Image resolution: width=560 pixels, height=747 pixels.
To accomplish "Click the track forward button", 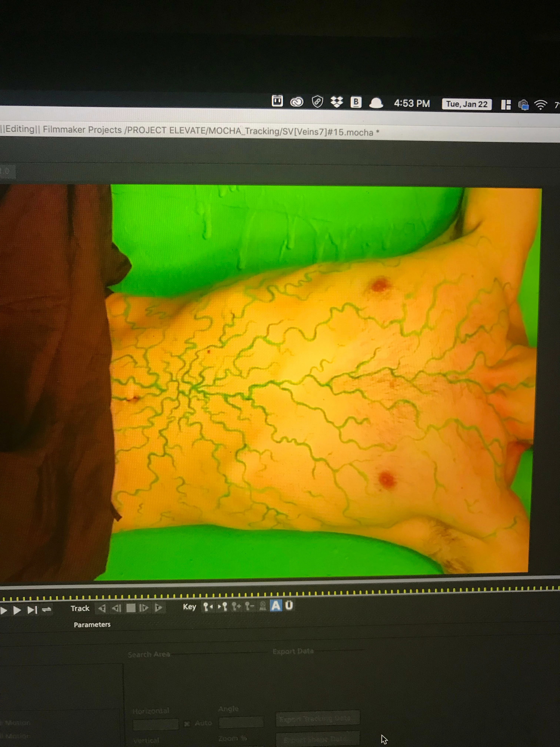I will [x=158, y=608].
